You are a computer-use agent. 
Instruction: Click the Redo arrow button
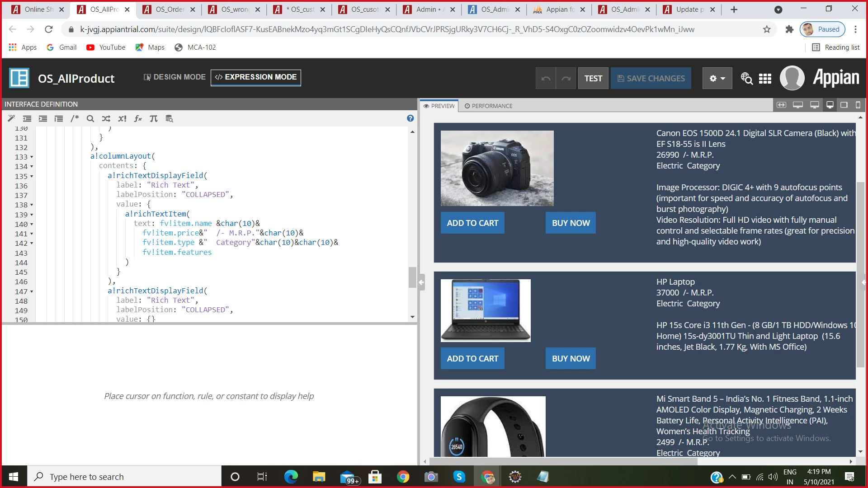click(x=566, y=78)
